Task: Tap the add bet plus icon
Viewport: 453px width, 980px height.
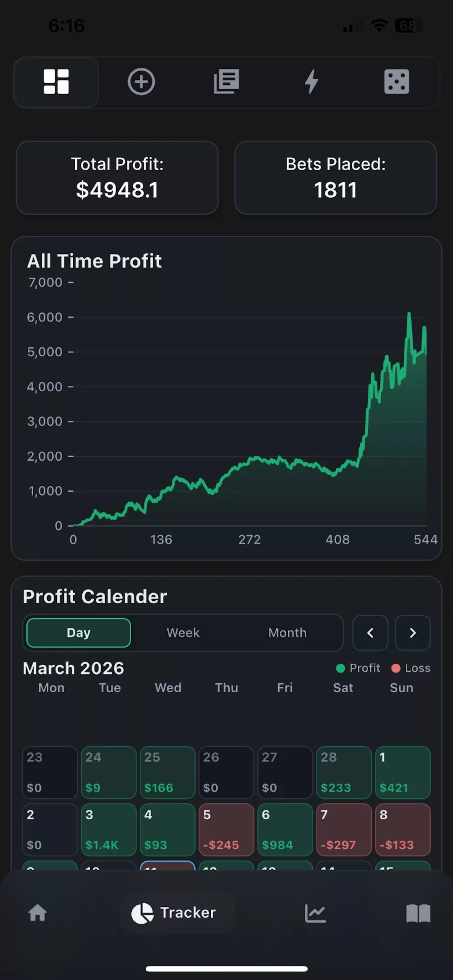Action: point(141,82)
